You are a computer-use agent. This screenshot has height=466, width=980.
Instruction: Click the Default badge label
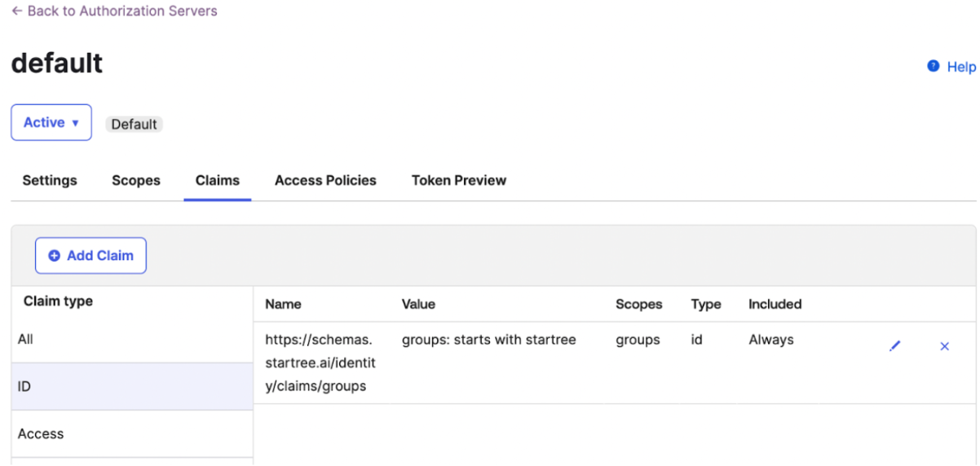click(x=135, y=125)
